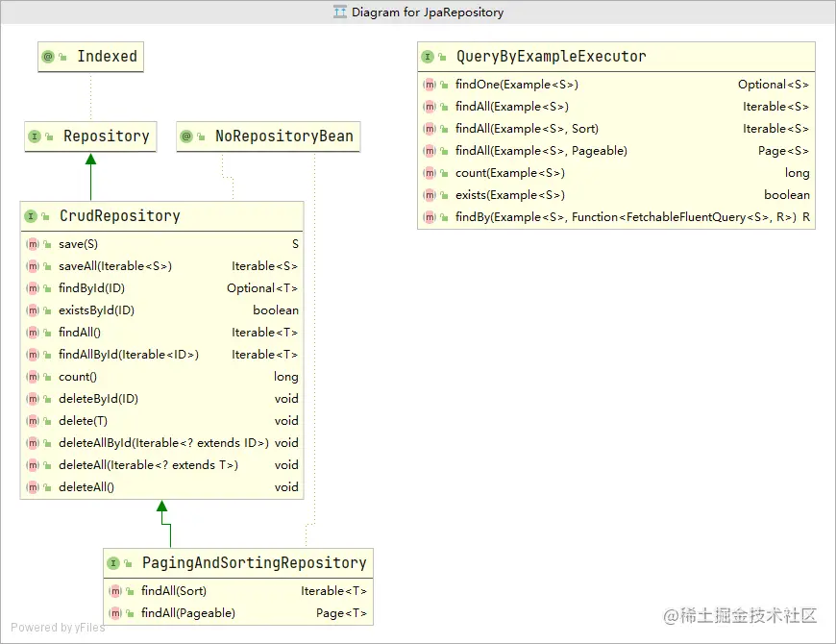
Task: Click the findOne(Example<S>) method name
Action: coord(517,85)
